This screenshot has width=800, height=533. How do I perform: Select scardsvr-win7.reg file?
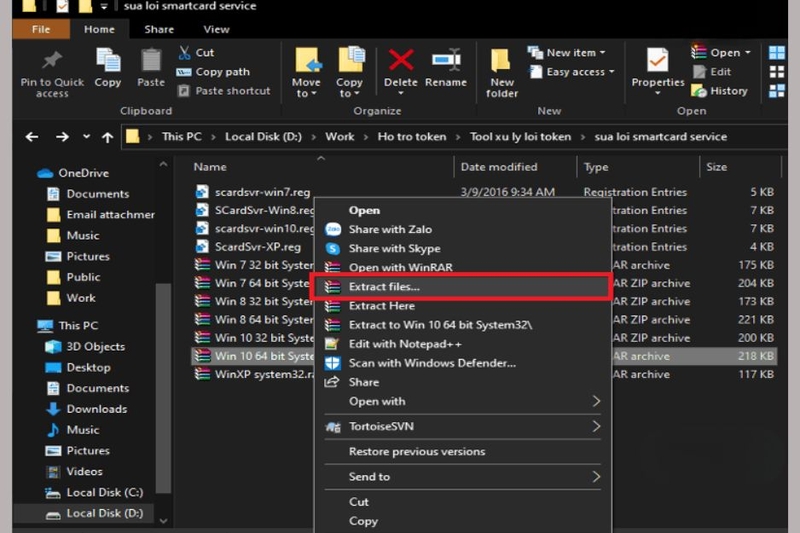[x=253, y=192]
